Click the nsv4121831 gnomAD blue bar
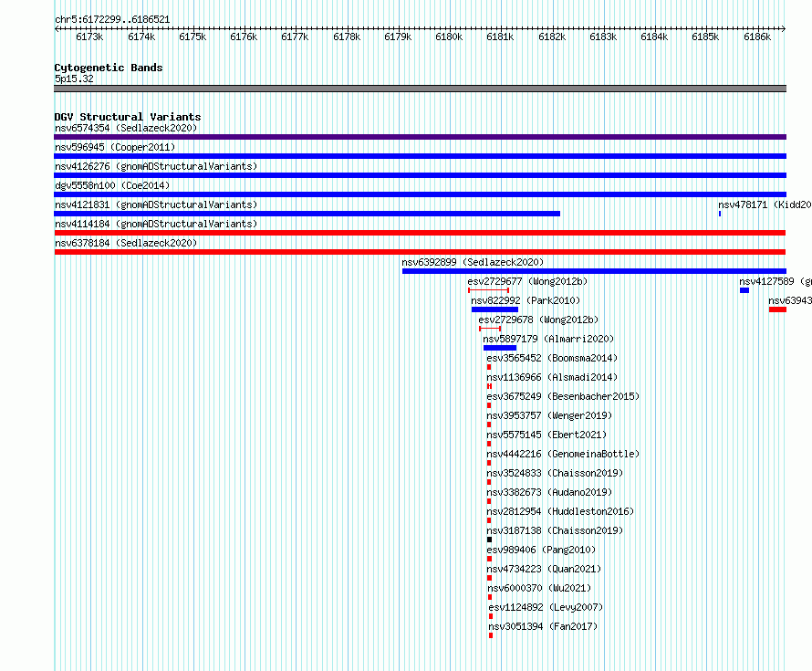Image resolution: width=812 pixels, height=671 pixels. (307, 214)
